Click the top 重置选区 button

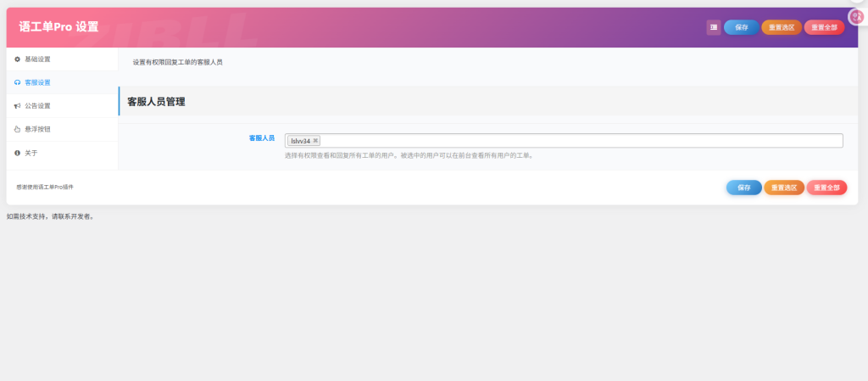(x=781, y=27)
